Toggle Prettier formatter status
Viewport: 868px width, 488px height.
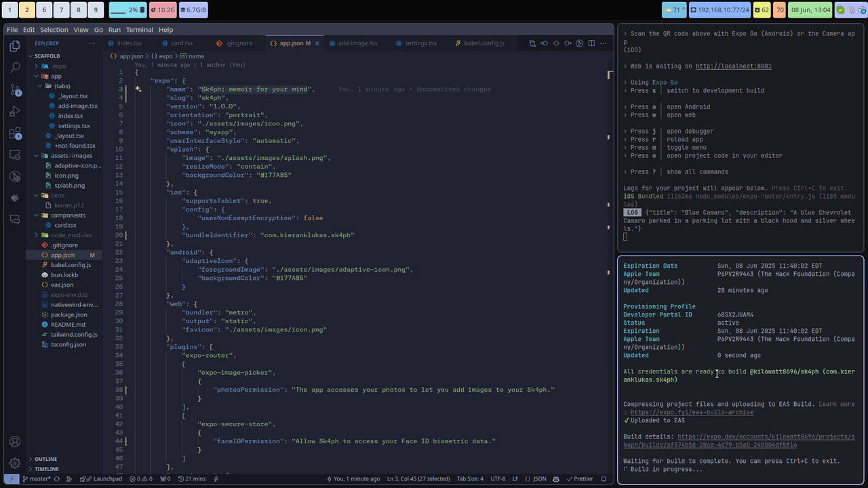click(x=579, y=479)
